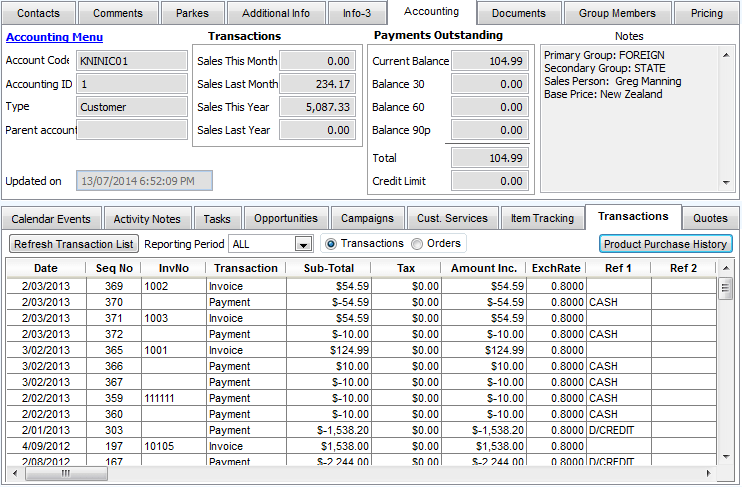Switch to the Activity Notes tab
Screen dimensions: 742x487
click(x=147, y=219)
